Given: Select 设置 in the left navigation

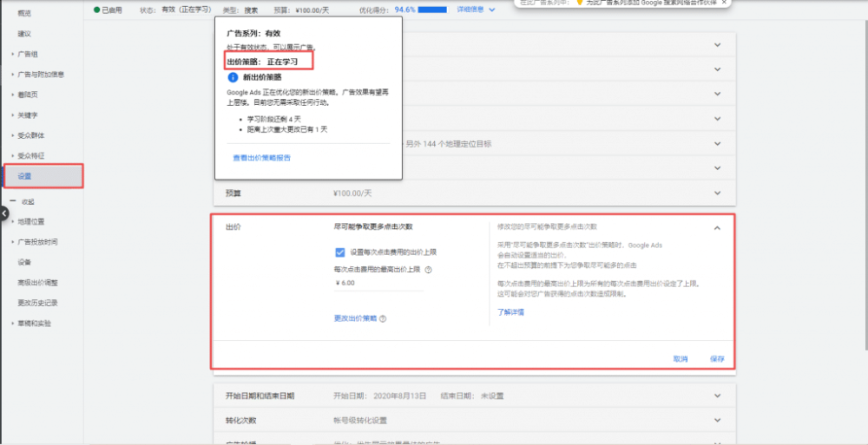Looking at the screenshot, I should coord(24,176).
